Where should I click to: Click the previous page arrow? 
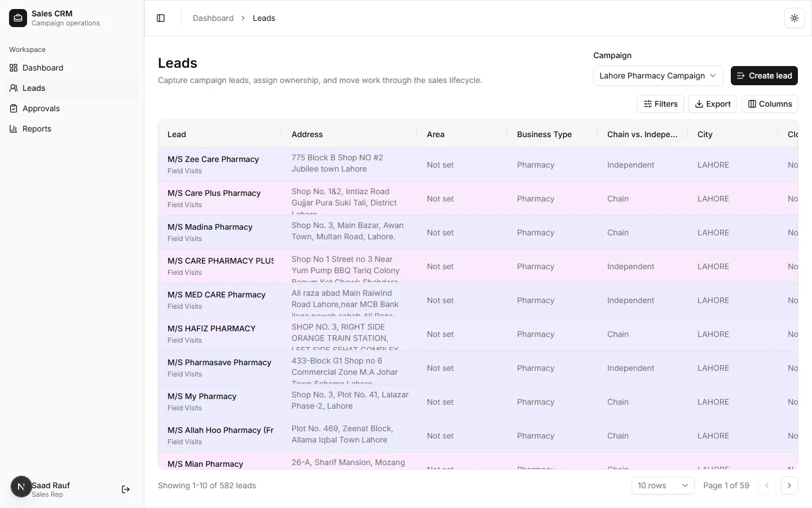point(767,485)
